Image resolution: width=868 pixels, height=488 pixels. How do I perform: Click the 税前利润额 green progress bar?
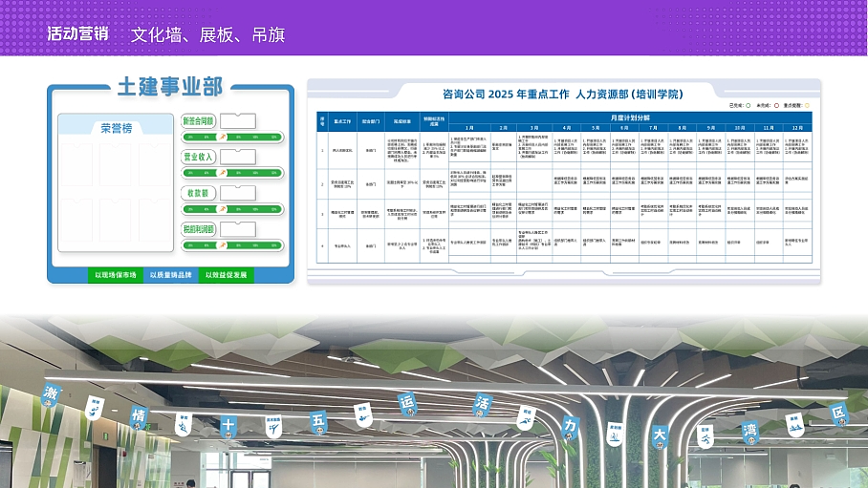(x=232, y=245)
